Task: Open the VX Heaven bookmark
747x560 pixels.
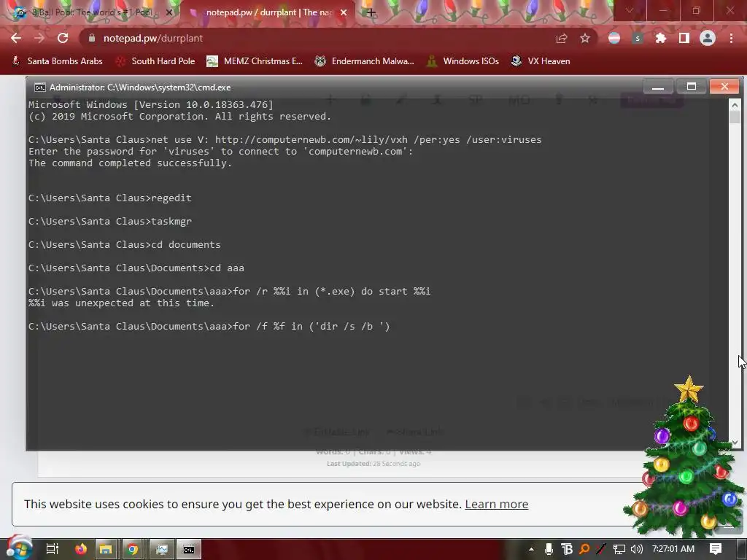Action: pos(541,61)
